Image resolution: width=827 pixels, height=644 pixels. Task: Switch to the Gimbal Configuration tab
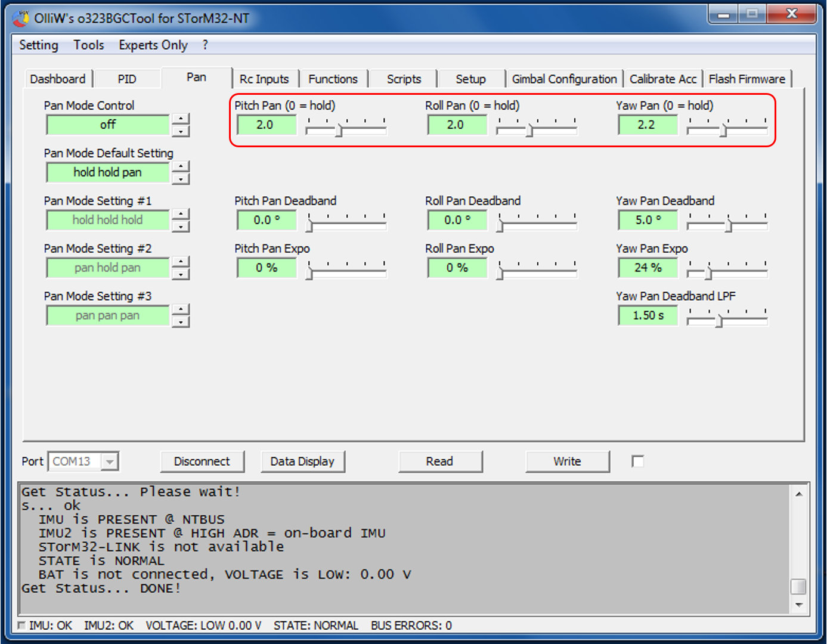tap(564, 79)
